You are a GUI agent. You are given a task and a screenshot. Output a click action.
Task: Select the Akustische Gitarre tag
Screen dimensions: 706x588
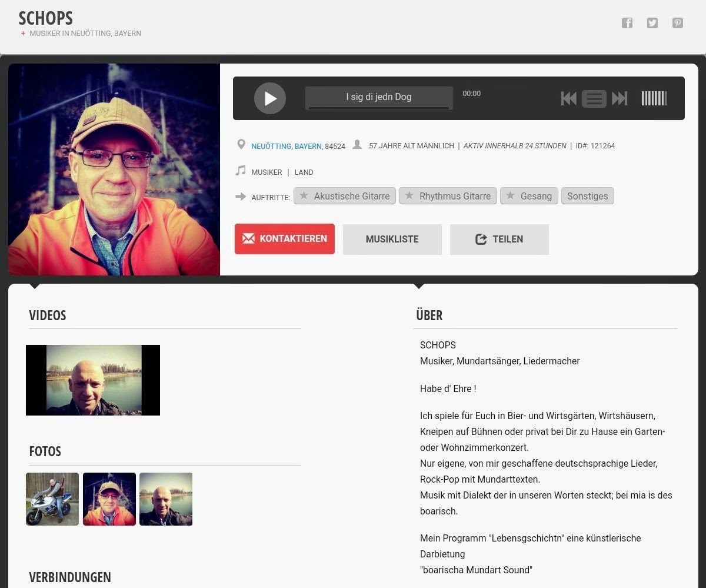345,196
